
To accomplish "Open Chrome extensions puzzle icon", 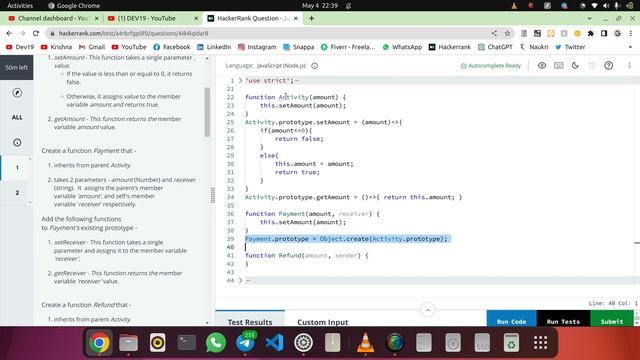I will tap(591, 33).
